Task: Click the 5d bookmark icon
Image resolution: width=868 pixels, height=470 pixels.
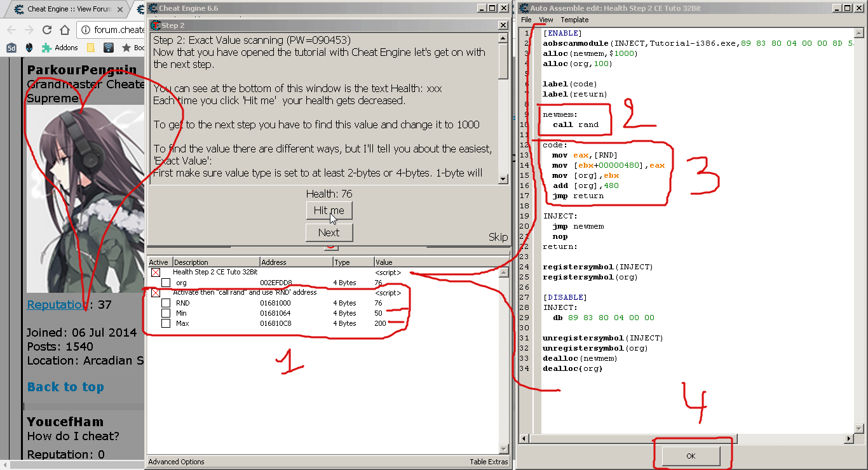Action: point(11,48)
